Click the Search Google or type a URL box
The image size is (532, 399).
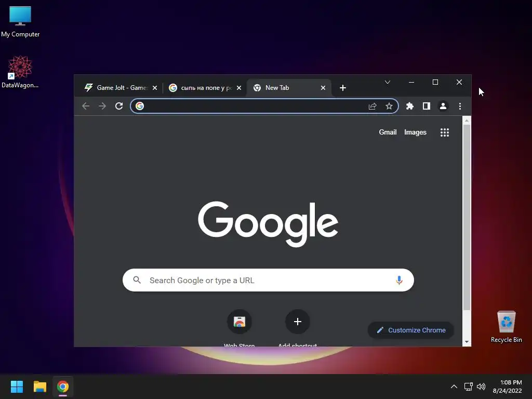[268, 280]
